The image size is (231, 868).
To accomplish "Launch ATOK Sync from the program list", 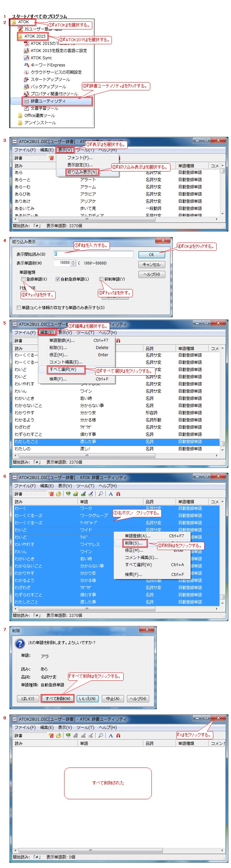I will pos(38,58).
